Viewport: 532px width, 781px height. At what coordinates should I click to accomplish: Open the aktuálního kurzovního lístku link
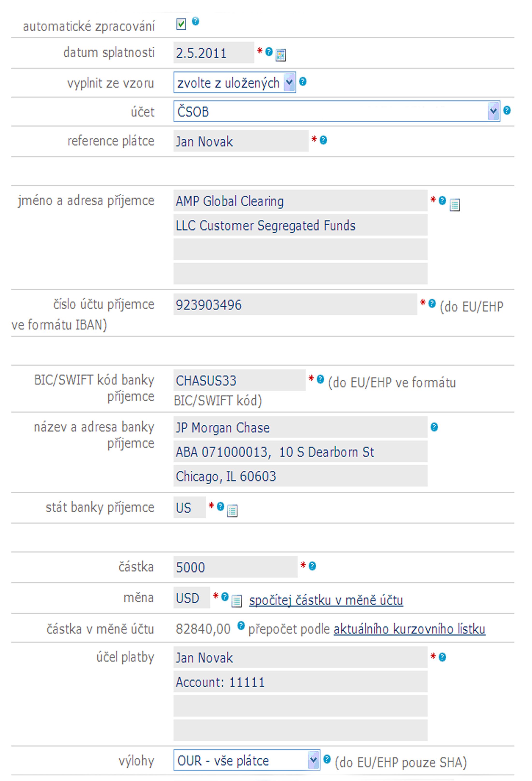pos(409,629)
